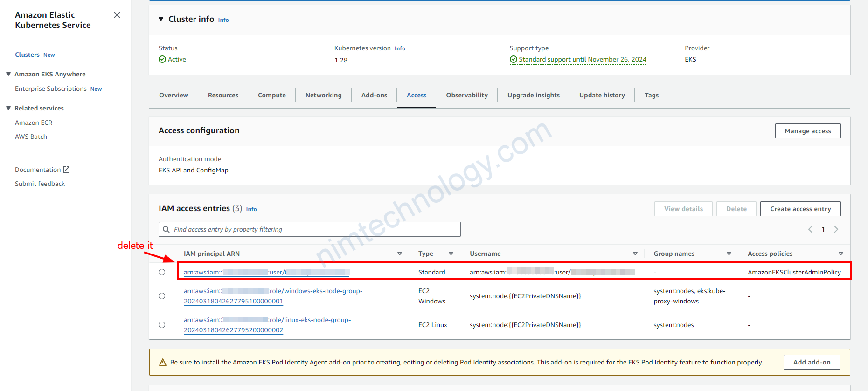Open the Upgrade insights tab

[533, 95]
